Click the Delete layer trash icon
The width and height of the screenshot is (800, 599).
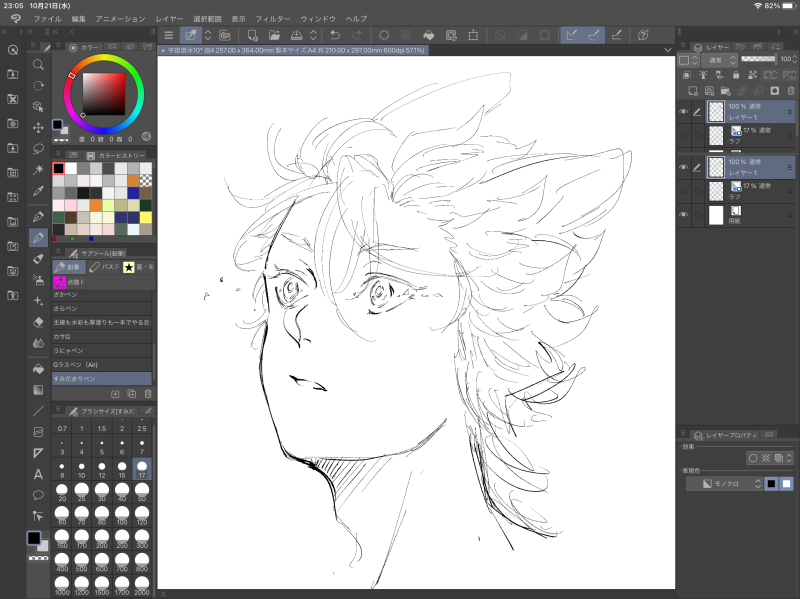[791, 91]
